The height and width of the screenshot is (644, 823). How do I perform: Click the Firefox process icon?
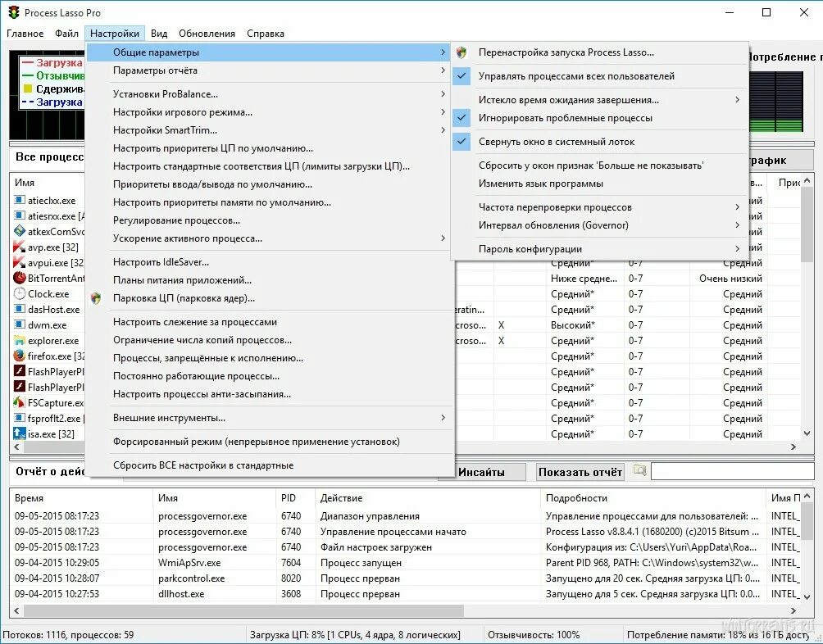tap(20, 356)
